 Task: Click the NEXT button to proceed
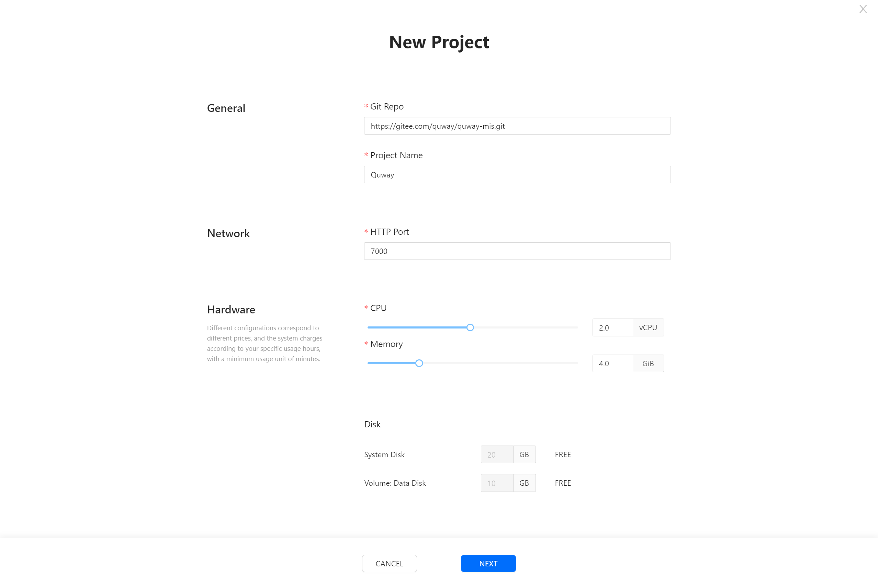click(x=488, y=563)
